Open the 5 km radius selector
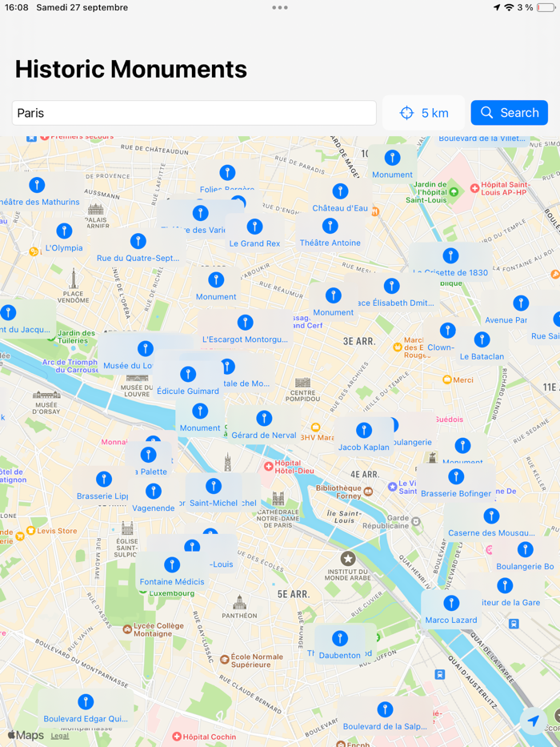 tap(423, 113)
